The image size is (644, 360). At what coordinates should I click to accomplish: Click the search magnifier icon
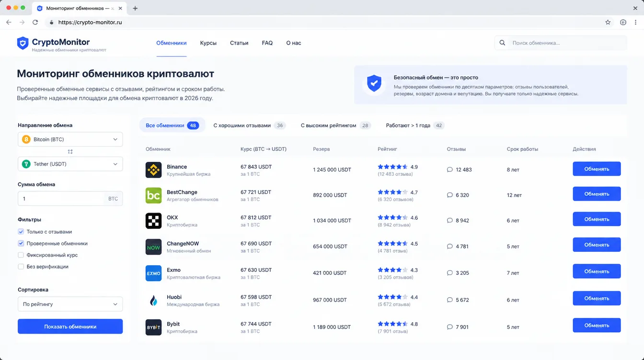tap(502, 43)
